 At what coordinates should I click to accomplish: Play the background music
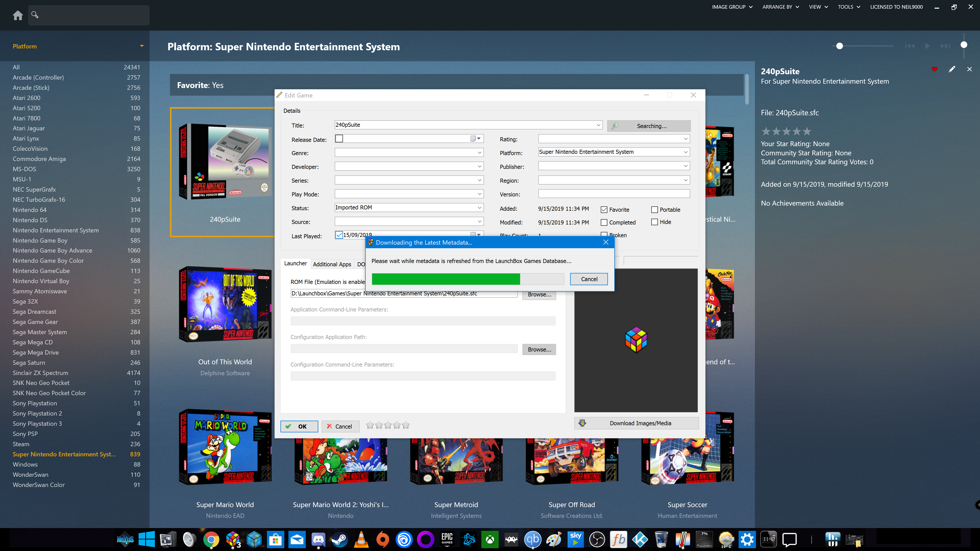tap(927, 46)
